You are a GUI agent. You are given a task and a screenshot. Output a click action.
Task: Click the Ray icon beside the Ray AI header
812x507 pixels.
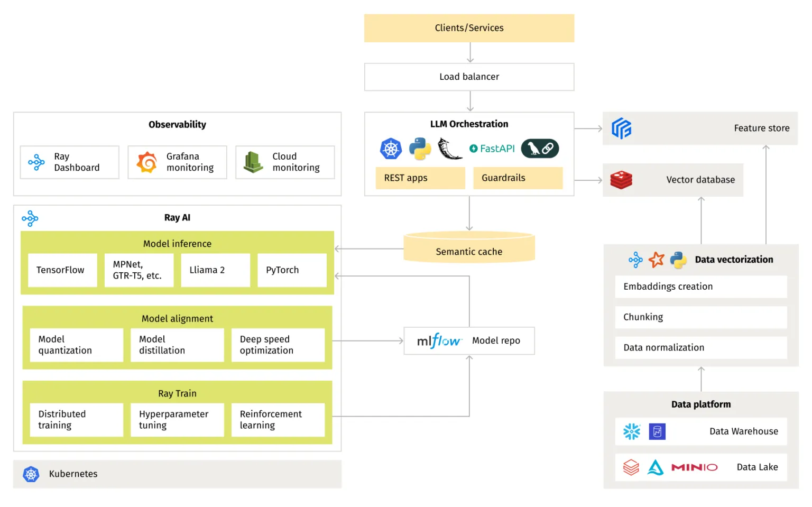tap(30, 217)
